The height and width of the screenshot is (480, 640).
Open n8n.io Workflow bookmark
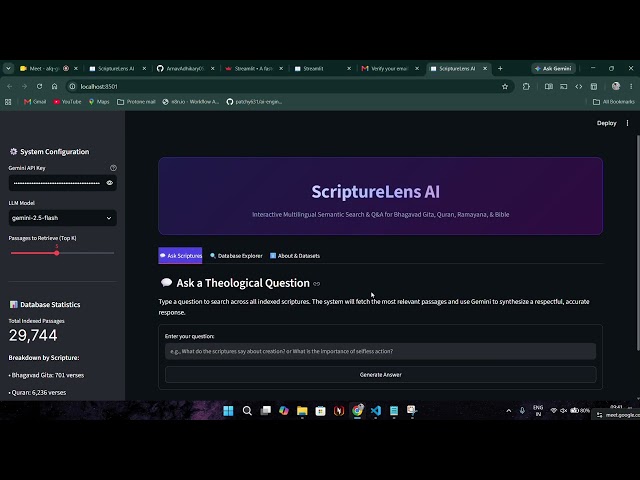point(191,102)
